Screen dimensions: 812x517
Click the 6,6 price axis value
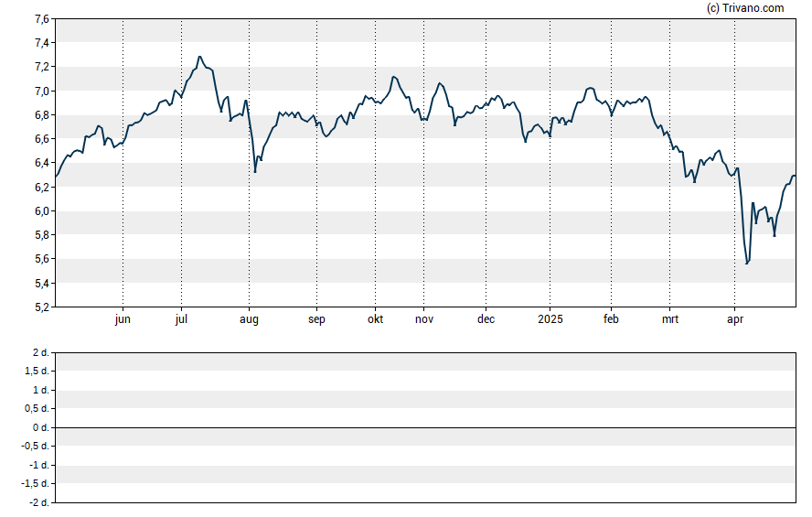42,139
